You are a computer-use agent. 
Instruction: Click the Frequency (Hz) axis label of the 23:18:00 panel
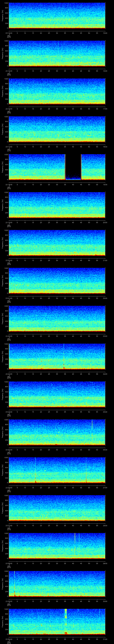point(3,167)
